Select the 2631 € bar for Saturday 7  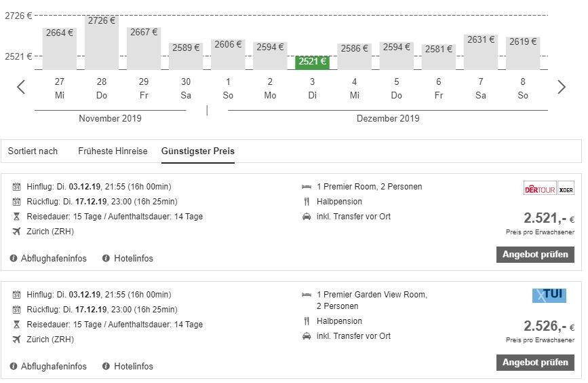point(481,52)
